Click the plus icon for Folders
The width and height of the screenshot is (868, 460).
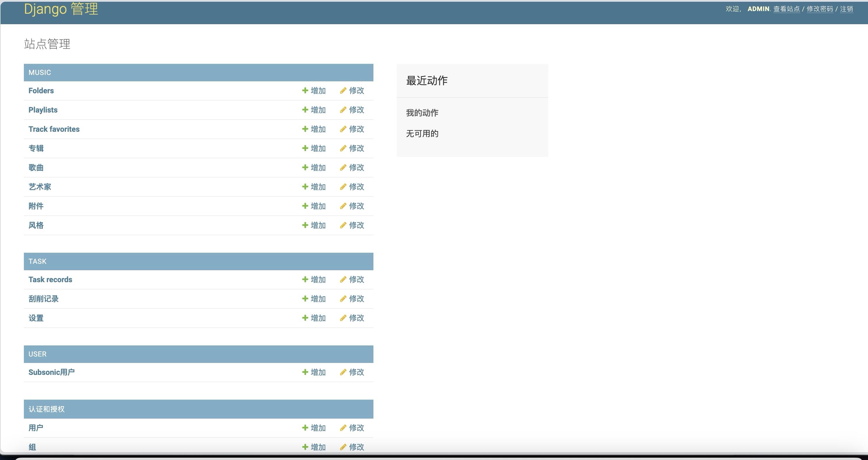[x=305, y=90]
